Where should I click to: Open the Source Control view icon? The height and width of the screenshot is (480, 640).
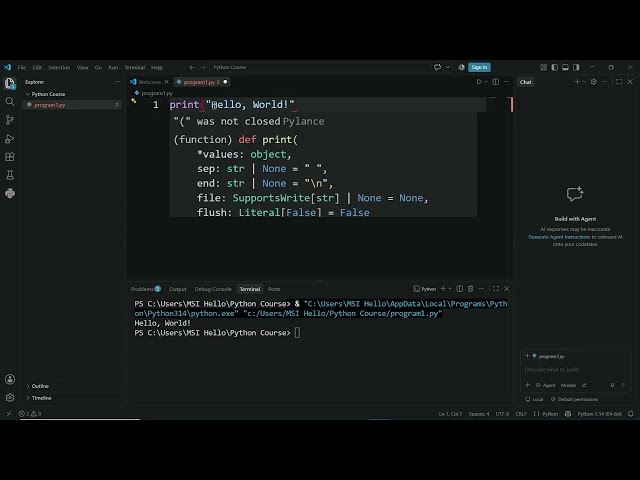[x=10, y=120]
